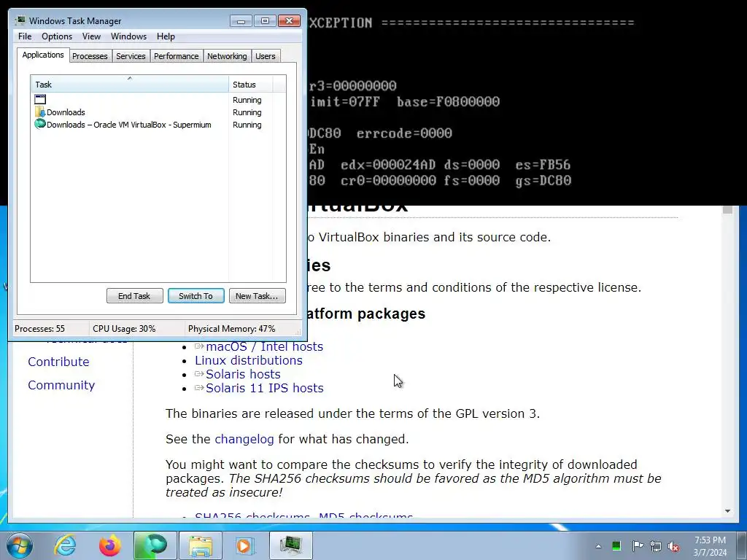This screenshot has height=560, width=747.
Task: Click the End Task button
Action: [134, 296]
